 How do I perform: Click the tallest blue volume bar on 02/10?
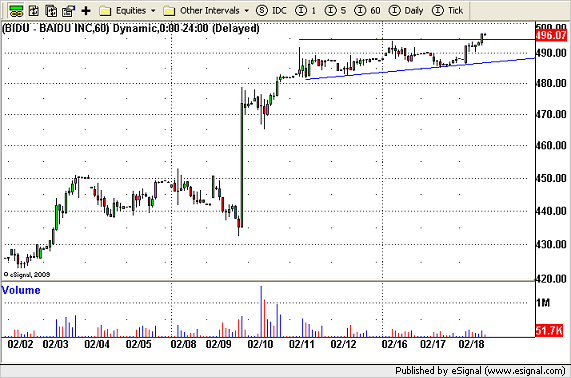[x=261, y=311]
